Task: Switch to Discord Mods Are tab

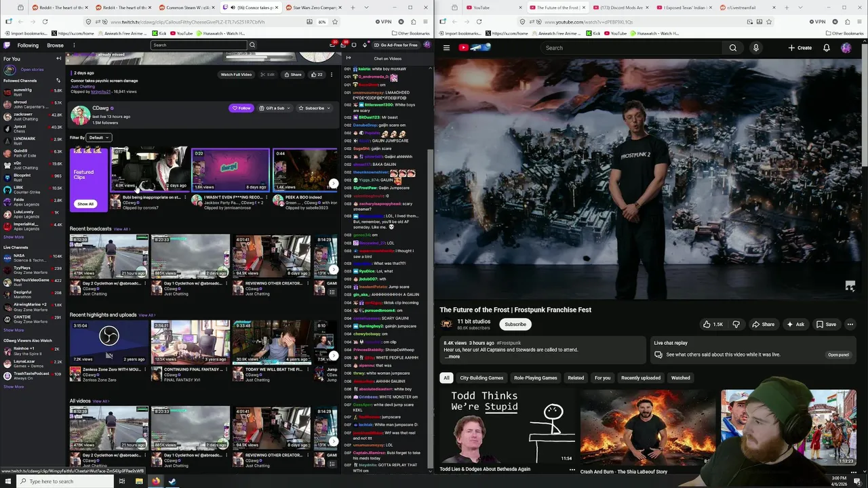Action: coord(621,7)
